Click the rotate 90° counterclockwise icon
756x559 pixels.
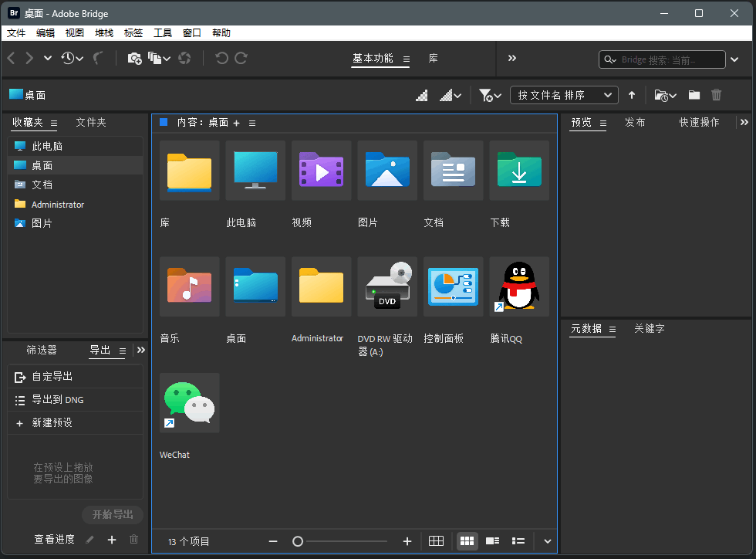point(221,58)
